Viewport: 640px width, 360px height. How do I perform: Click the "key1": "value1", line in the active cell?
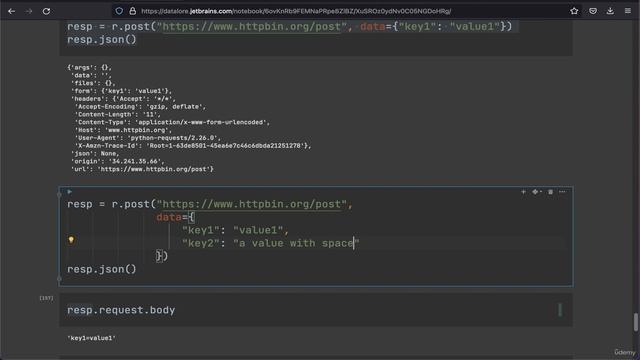coord(236,230)
